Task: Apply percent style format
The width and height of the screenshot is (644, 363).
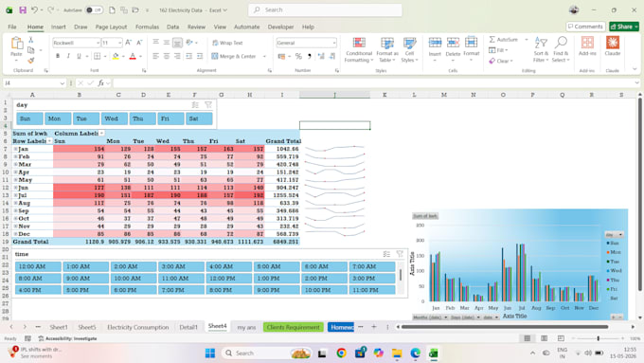Action: [x=298, y=56]
